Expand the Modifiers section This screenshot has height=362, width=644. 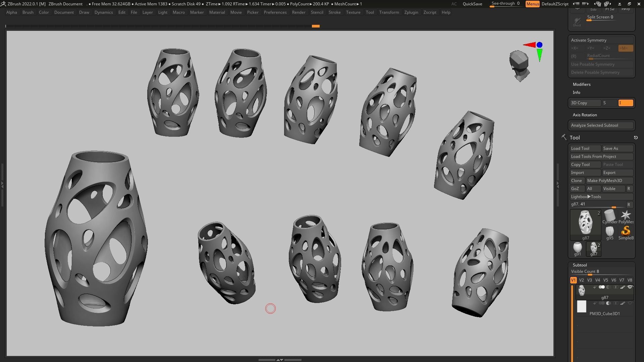tap(582, 84)
